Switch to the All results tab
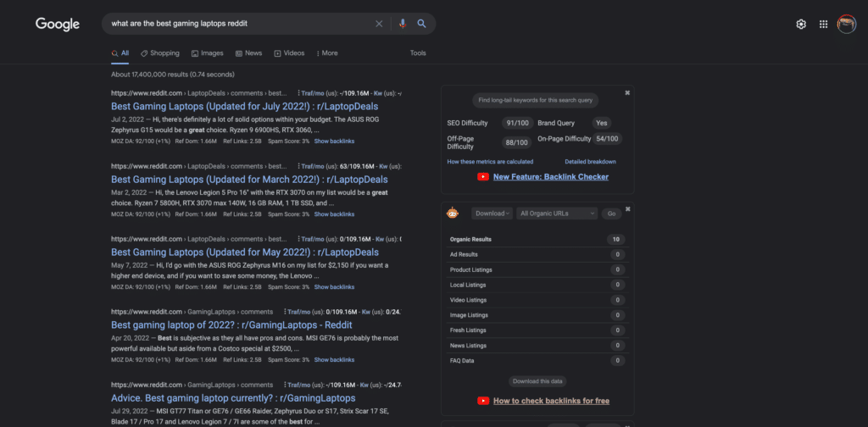 click(x=120, y=53)
